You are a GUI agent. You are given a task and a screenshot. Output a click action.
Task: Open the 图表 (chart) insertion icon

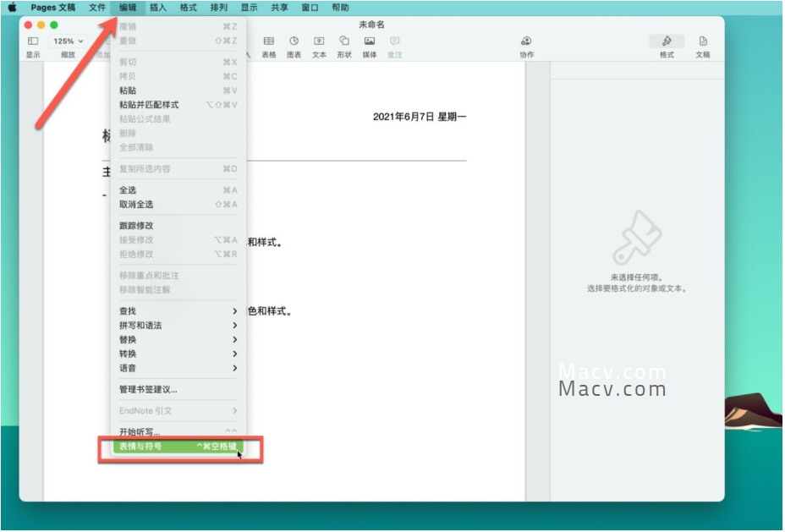pyautogui.click(x=294, y=41)
